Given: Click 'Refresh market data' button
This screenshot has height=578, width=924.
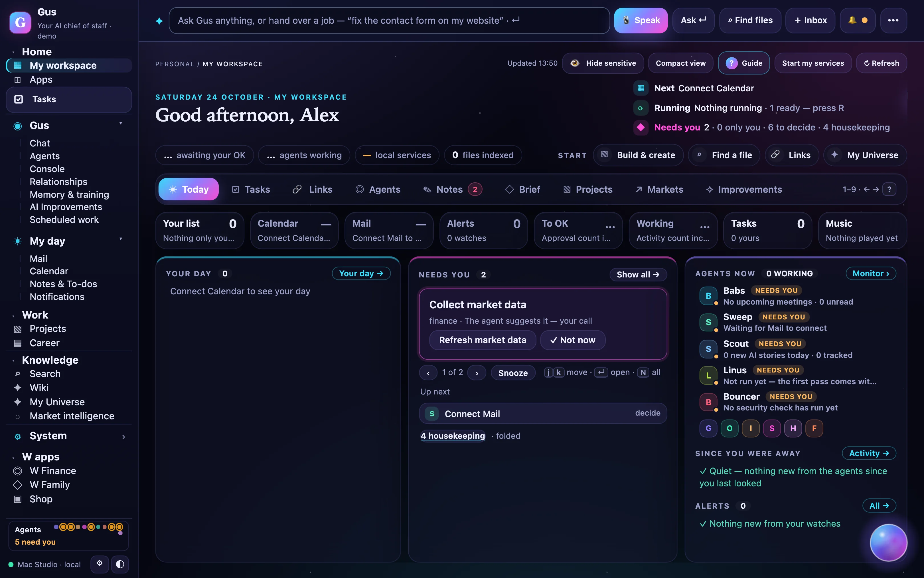Looking at the screenshot, I should (x=483, y=340).
